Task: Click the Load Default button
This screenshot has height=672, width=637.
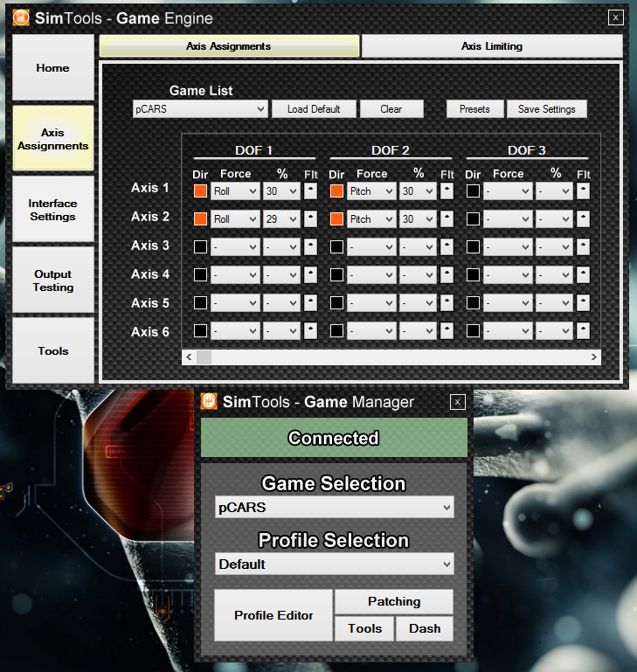Action: point(314,109)
